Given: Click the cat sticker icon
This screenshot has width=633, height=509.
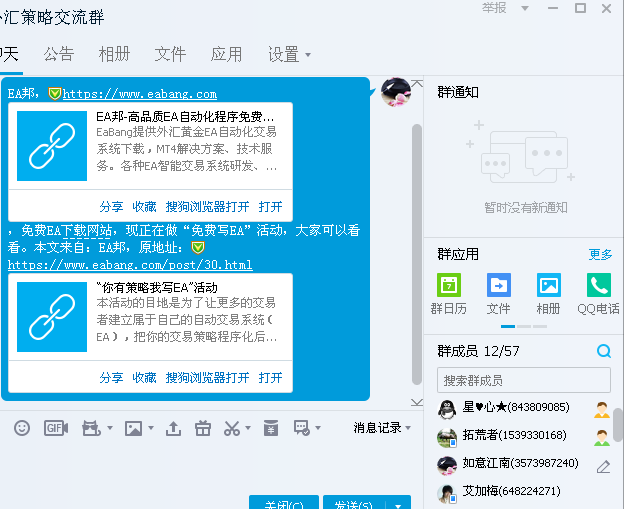Looking at the screenshot, I should point(91,428).
